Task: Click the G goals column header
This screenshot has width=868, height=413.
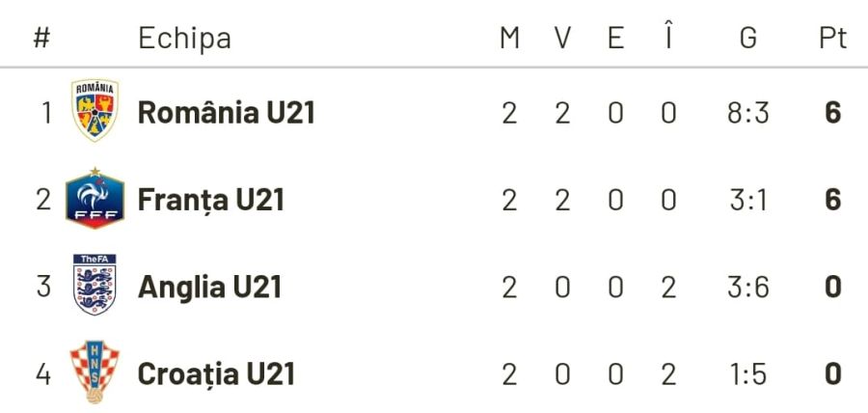Action: [x=747, y=38]
